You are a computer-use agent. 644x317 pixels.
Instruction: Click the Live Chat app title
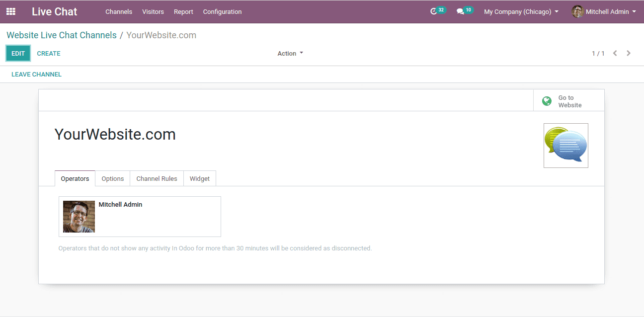55,11
